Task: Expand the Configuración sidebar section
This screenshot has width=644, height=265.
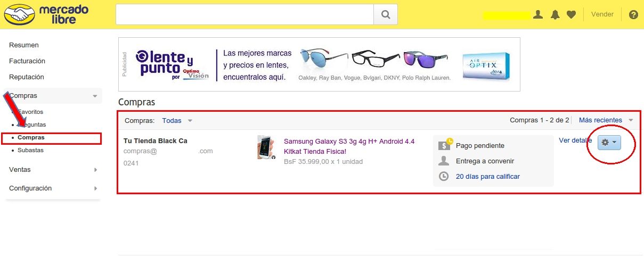Action: 53,188
